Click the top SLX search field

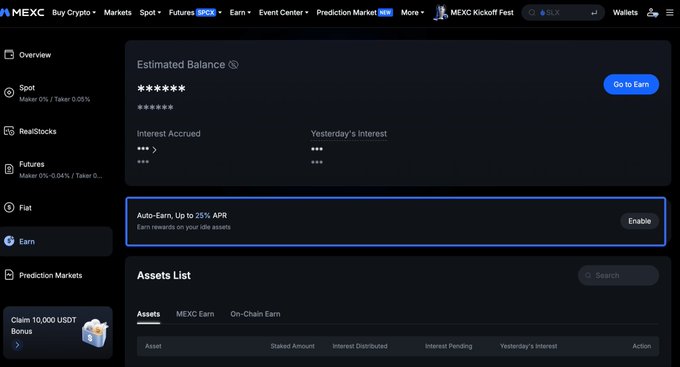point(563,13)
